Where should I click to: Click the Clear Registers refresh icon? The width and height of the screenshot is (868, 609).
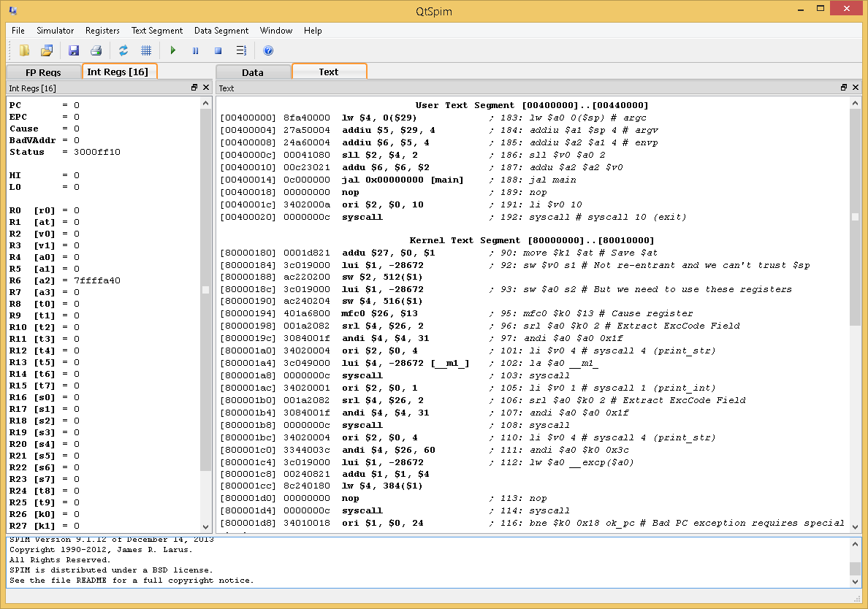tap(123, 50)
